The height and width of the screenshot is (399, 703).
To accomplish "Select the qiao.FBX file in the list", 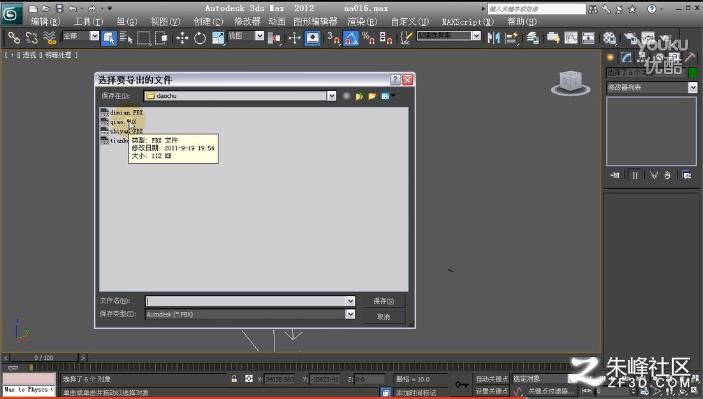I will click(119, 121).
